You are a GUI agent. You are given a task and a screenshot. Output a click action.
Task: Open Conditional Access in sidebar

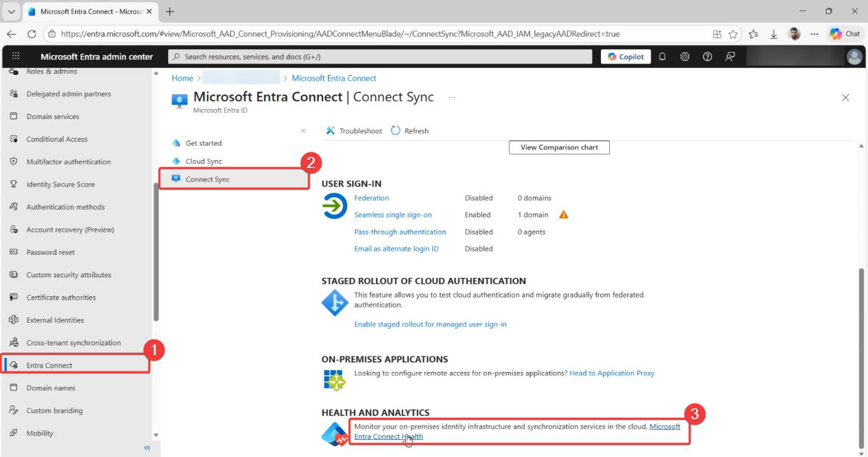pos(57,139)
